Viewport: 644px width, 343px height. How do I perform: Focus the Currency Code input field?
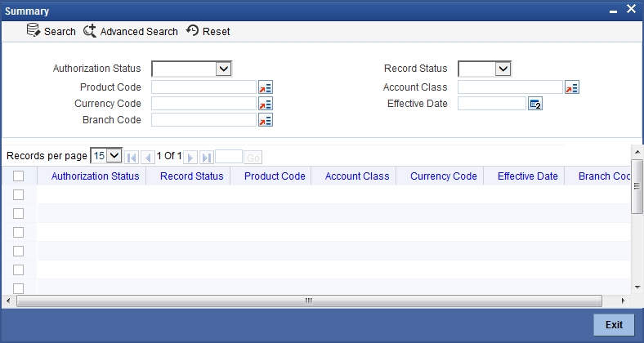pyautogui.click(x=204, y=104)
